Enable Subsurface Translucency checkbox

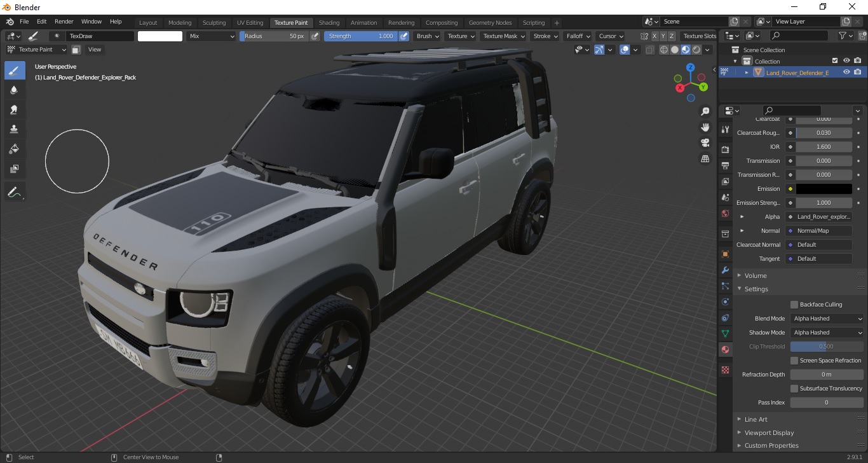pyautogui.click(x=794, y=389)
